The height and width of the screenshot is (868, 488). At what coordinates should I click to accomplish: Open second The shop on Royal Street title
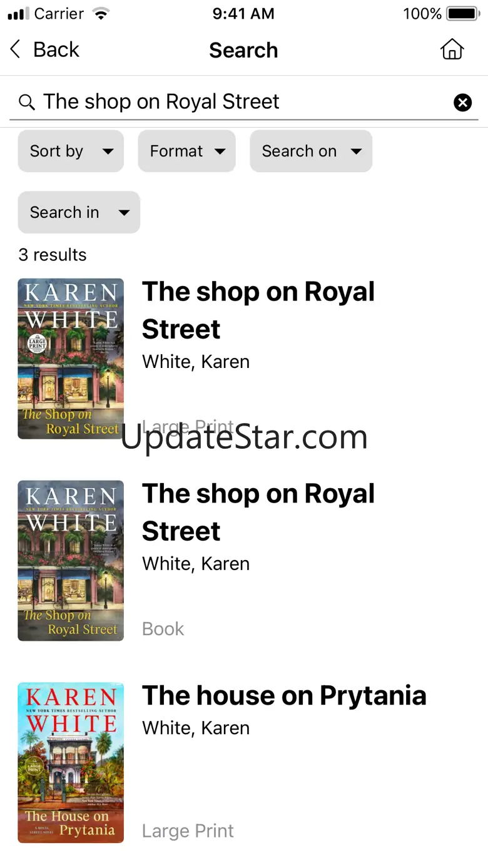tap(258, 513)
